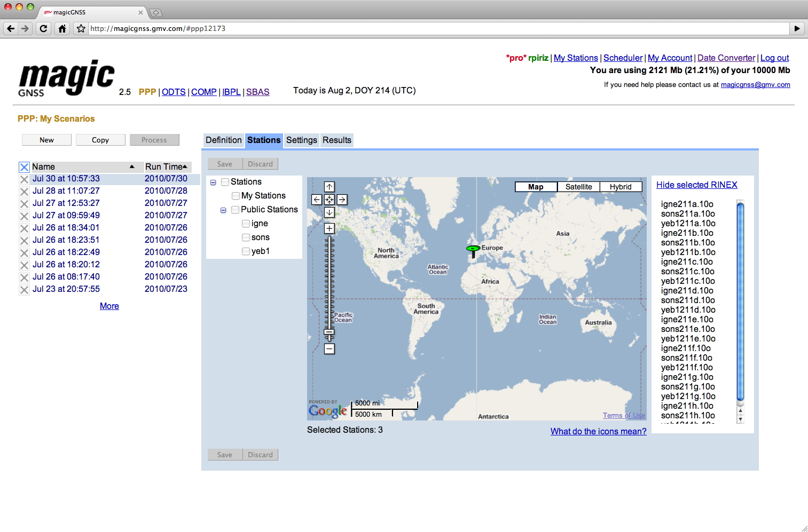Click the zoom in (+) icon on the map

pos(329,228)
